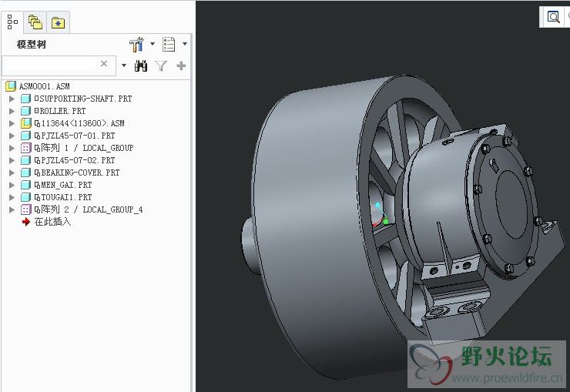Click the 在此插入 insert-here marker
Screen dimensions: 570x392
(x=52, y=222)
